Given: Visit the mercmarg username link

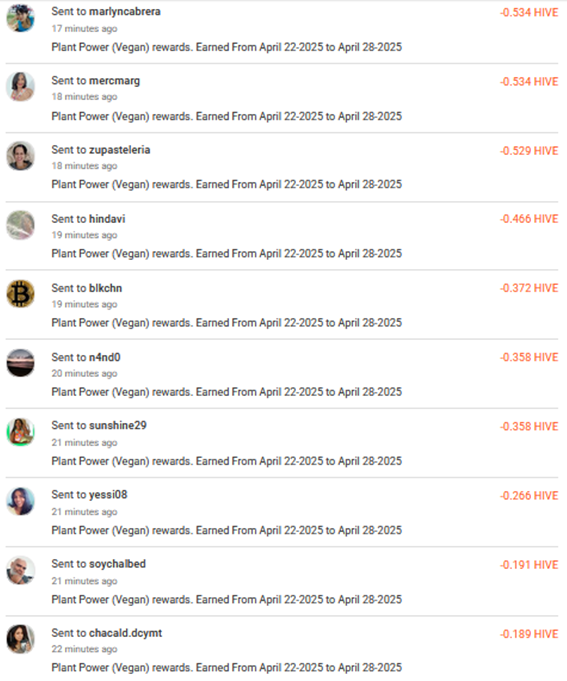Looking at the screenshot, I should (114, 81).
